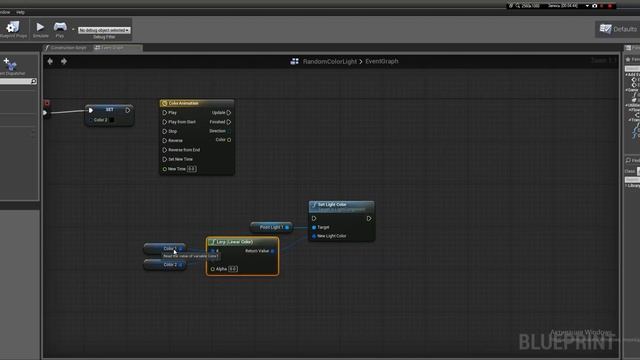Screen dimensions: 640x360
Task: Click Set Light Color output exec pin
Action: tap(369, 218)
